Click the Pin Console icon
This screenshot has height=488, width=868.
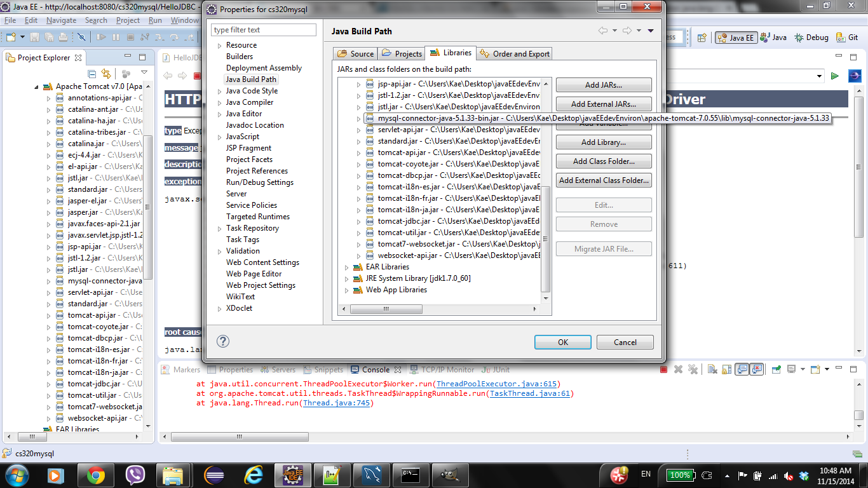pyautogui.click(x=776, y=369)
